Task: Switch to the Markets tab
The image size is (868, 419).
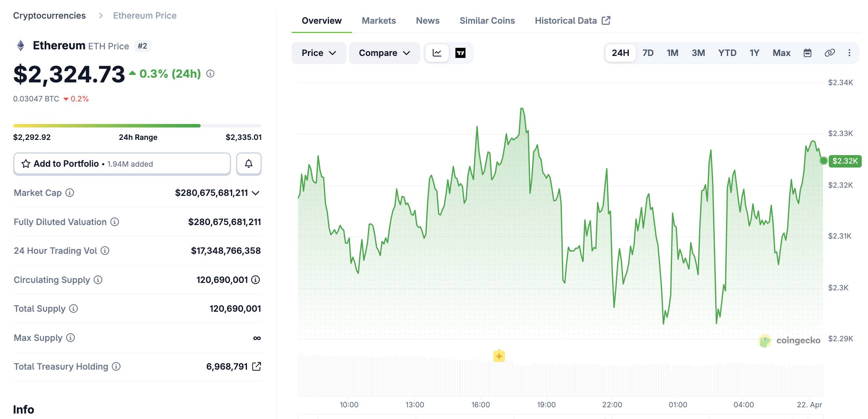Action: click(x=378, y=20)
